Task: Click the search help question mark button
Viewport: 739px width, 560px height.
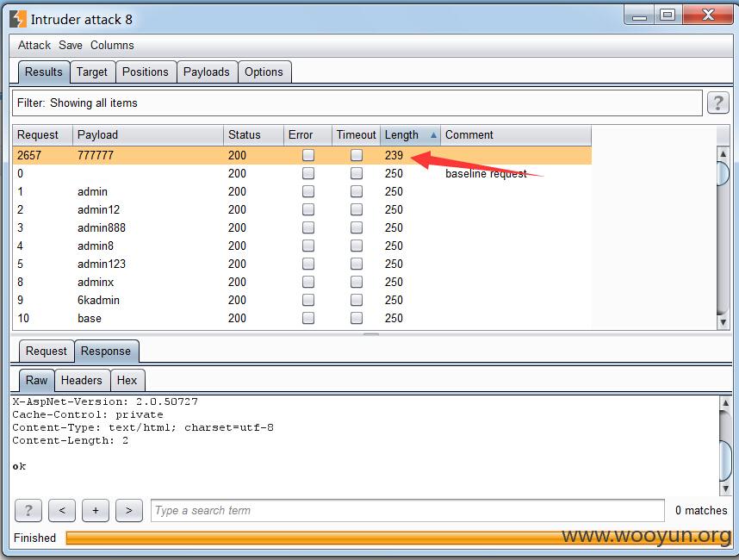Action: coord(28,511)
